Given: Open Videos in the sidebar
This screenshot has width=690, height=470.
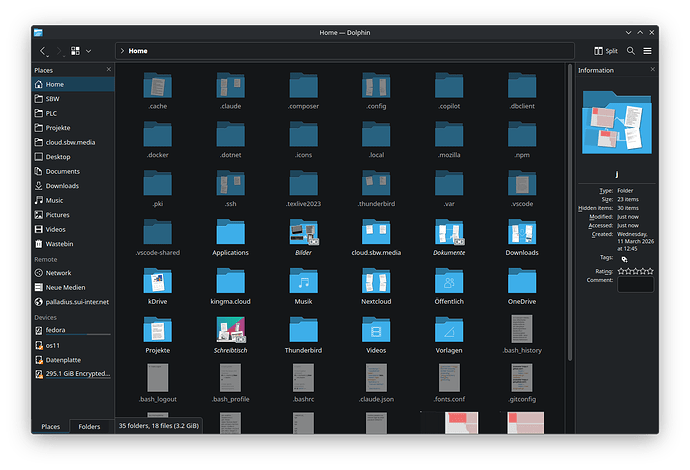Looking at the screenshot, I should tap(73, 229).
